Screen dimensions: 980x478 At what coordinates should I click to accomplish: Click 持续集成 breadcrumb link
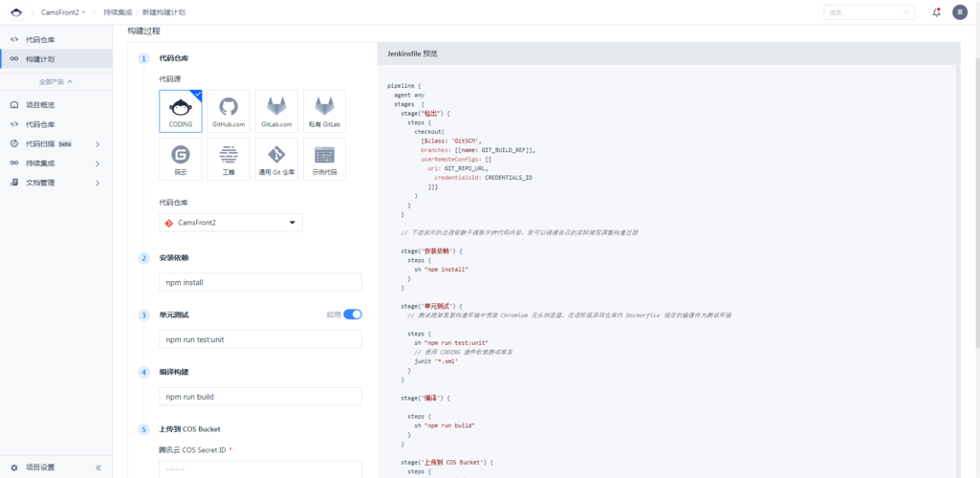pos(117,12)
